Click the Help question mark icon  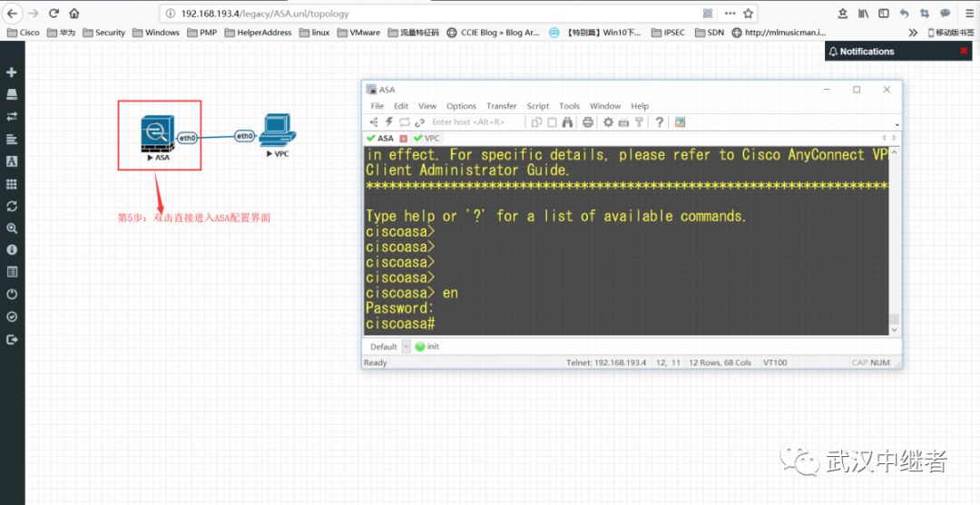tap(660, 122)
